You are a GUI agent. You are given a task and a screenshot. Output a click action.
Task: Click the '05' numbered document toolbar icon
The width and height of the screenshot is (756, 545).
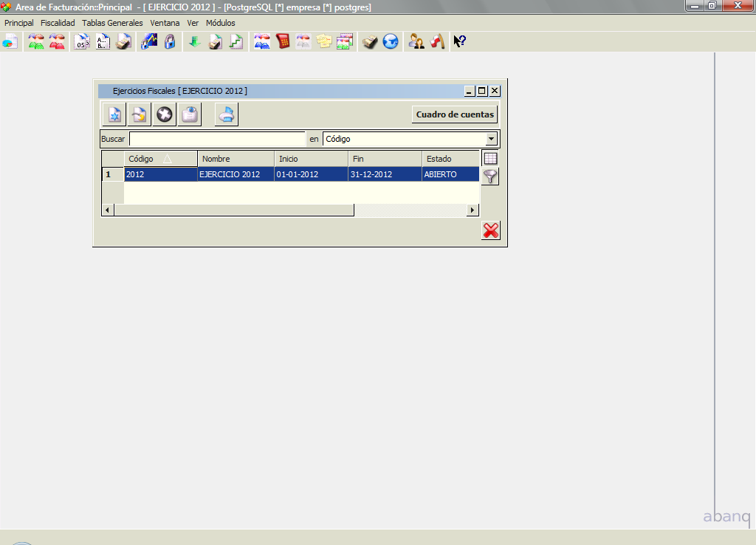pyautogui.click(x=82, y=41)
